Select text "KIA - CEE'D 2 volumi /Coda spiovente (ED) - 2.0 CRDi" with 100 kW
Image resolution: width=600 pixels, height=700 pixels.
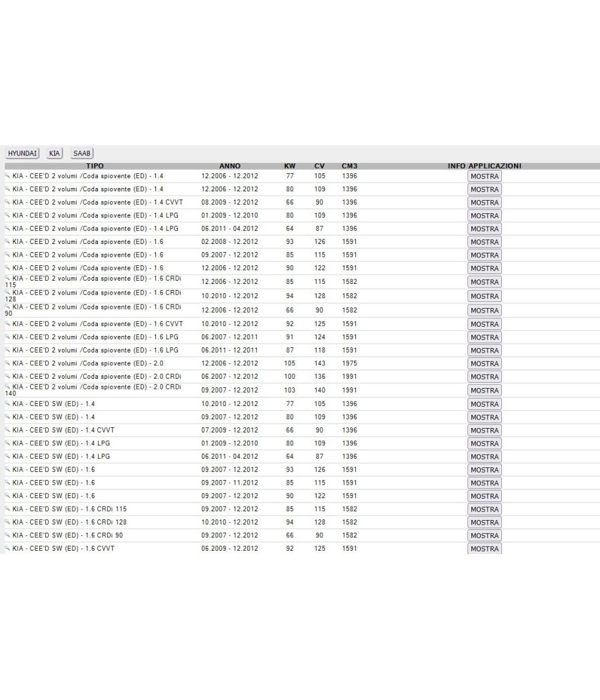[97, 377]
